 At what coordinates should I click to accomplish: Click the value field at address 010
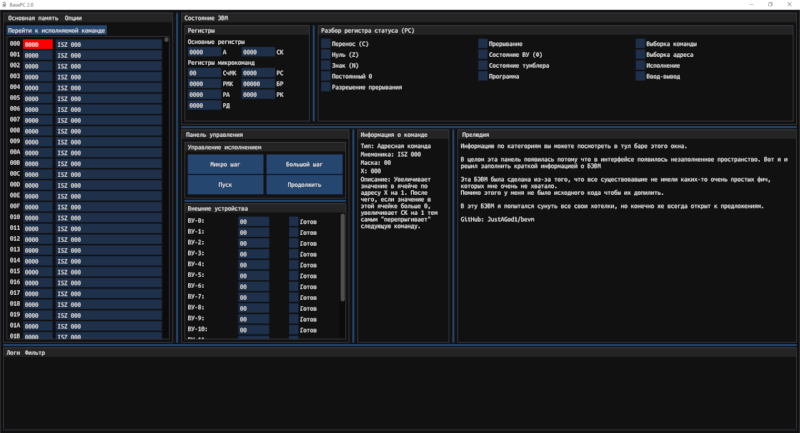coord(38,218)
